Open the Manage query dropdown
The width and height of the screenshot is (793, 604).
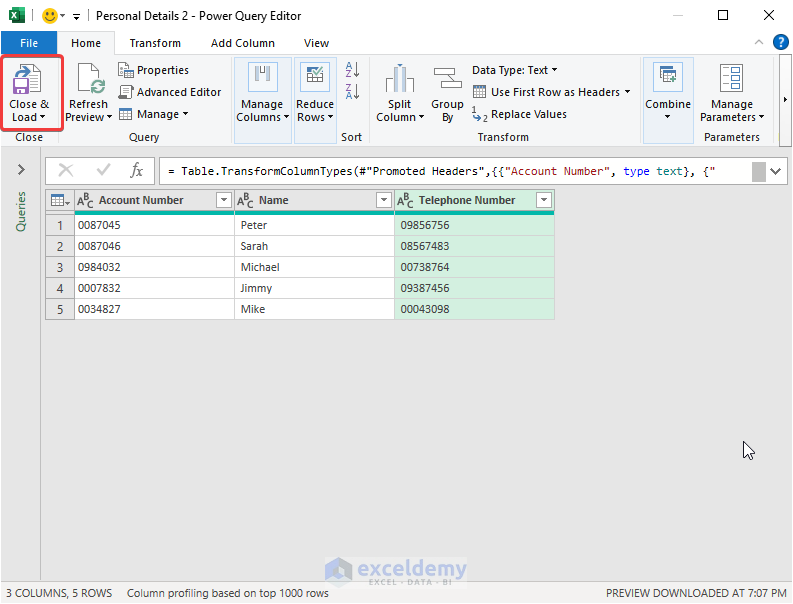153,114
